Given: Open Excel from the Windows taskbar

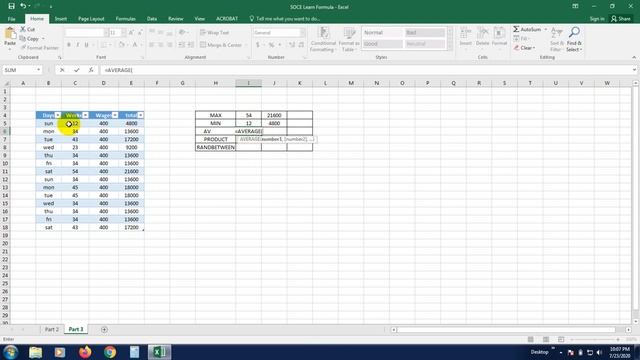Looking at the screenshot, I should coord(159,352).
